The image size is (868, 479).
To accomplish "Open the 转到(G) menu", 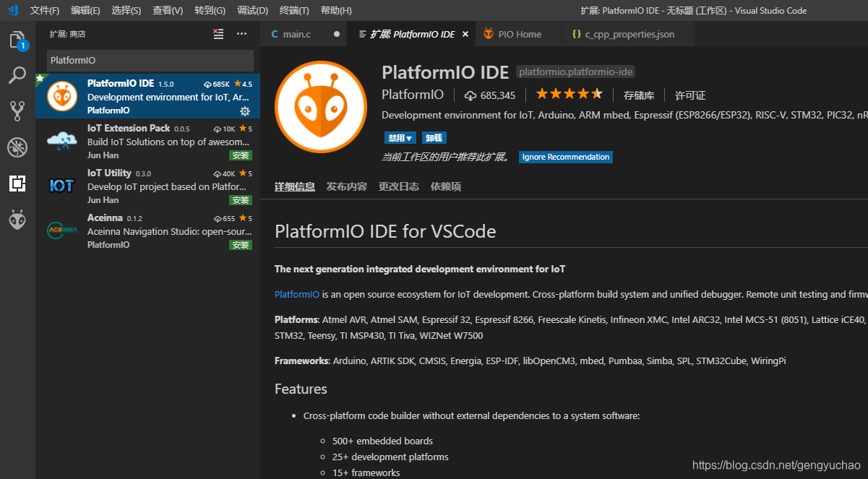I will click(210, 11).
